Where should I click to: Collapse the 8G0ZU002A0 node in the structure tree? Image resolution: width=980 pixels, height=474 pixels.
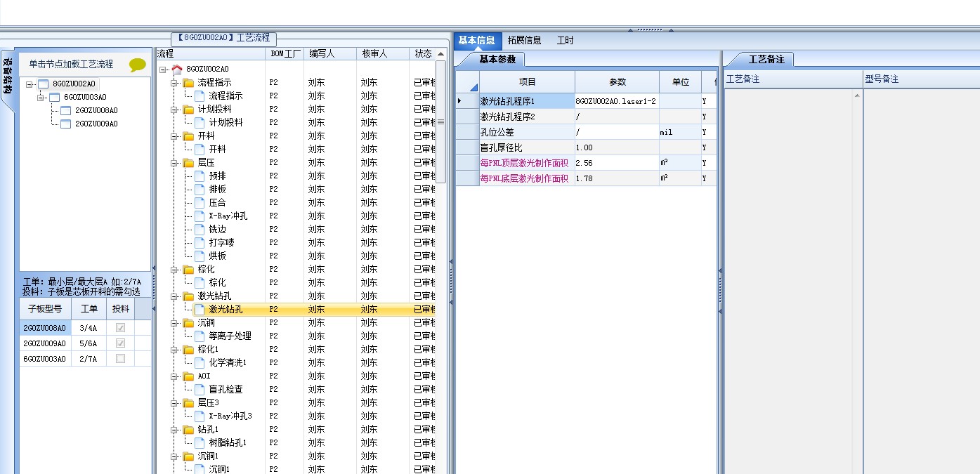[30, 84]
